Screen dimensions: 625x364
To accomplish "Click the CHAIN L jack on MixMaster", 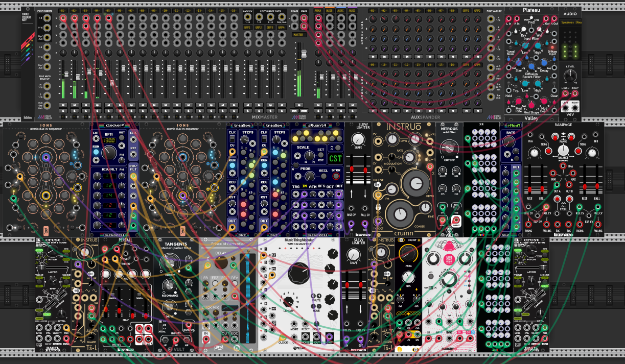I will [x=295, y=18].
